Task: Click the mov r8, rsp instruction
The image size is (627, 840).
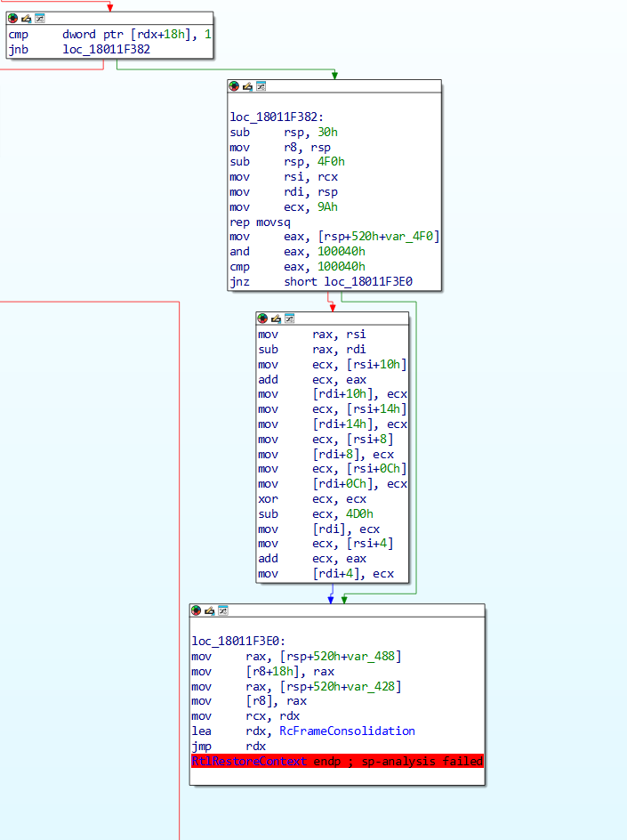Action: 280,148
